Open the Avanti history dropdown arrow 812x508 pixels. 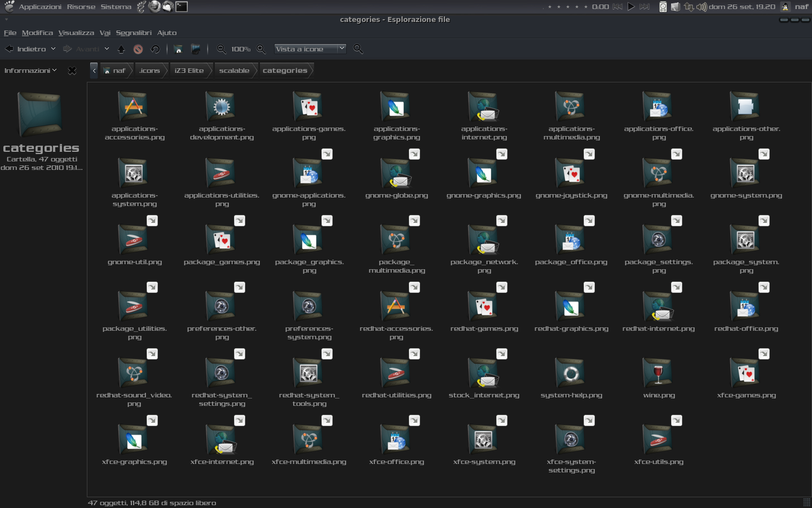107,49
